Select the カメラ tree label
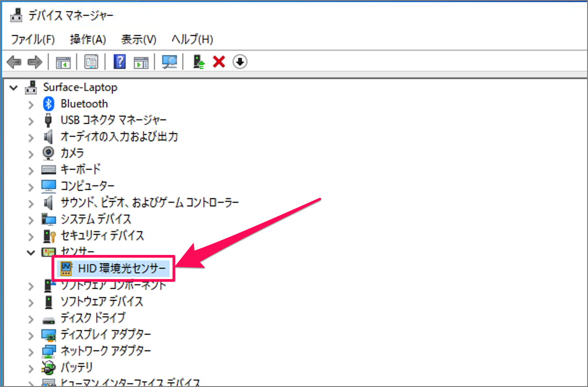This screenshot has width=588, height=387. click(72, 153)
